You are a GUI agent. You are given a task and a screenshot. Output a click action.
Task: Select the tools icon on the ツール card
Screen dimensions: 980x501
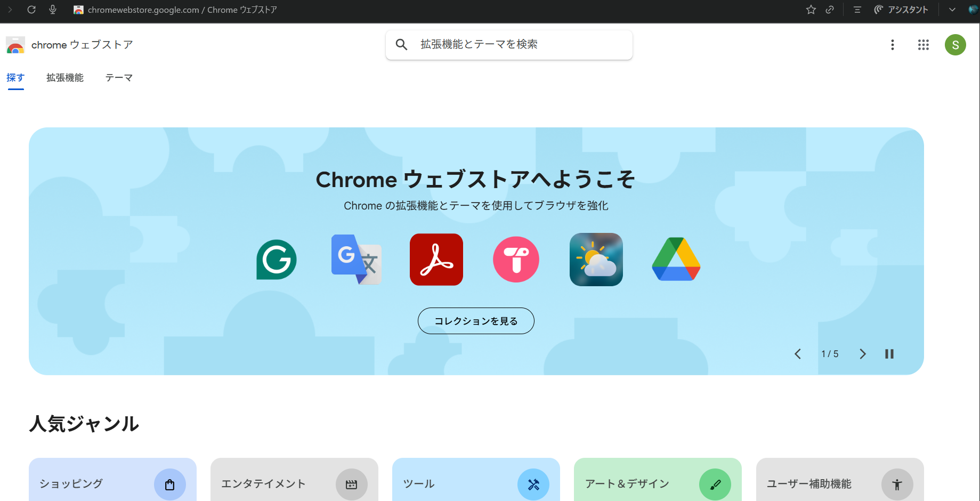pyautogui.click(x=533, y=484)
